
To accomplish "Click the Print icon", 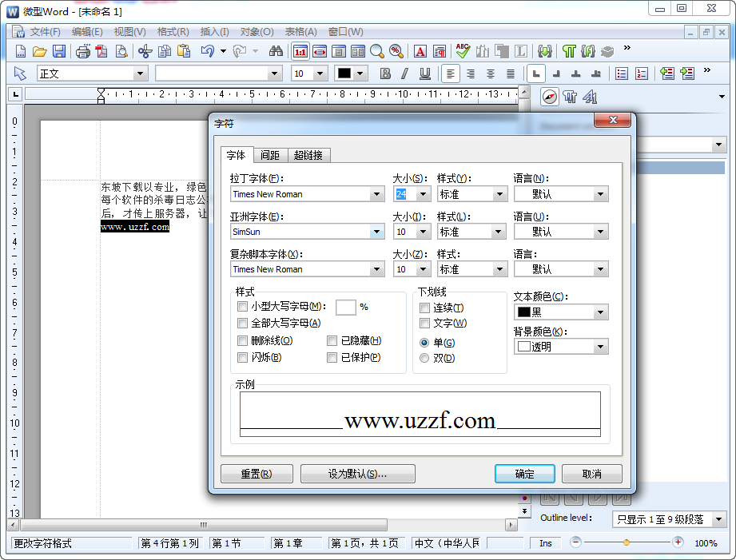I will (83, 51).
